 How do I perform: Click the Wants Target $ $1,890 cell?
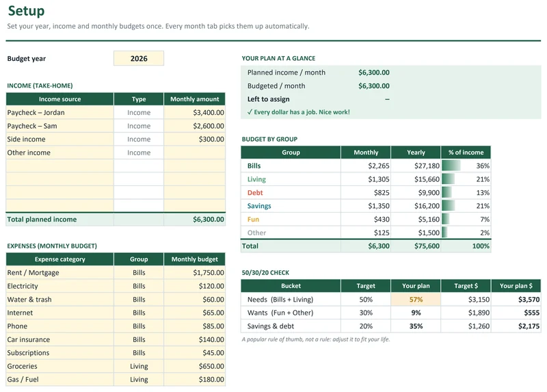coord(466,313)
